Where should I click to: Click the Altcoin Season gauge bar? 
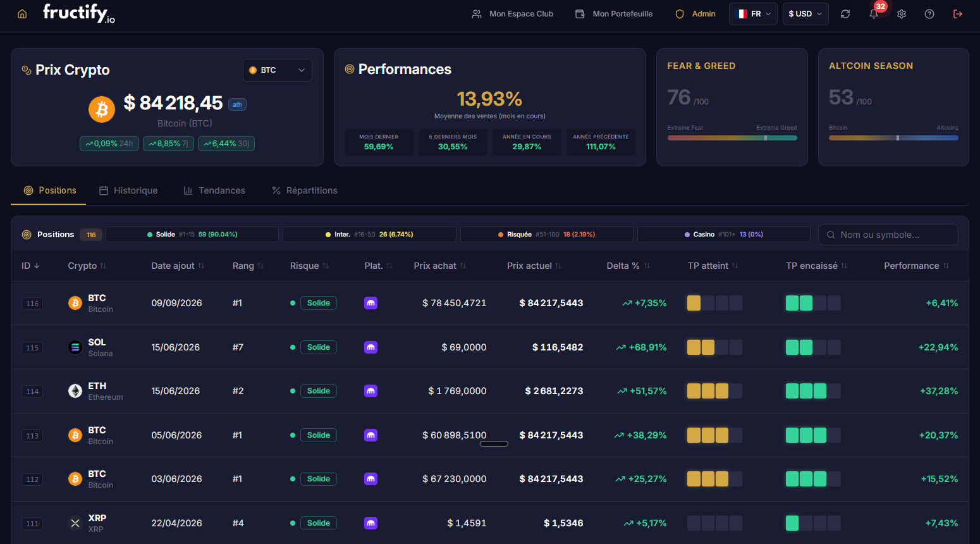click(893, 138)
